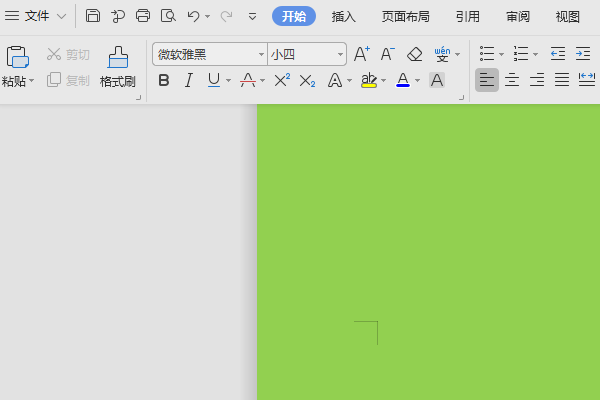
Task: Toggle Bold formatting
Action: [x=164, y=80]
